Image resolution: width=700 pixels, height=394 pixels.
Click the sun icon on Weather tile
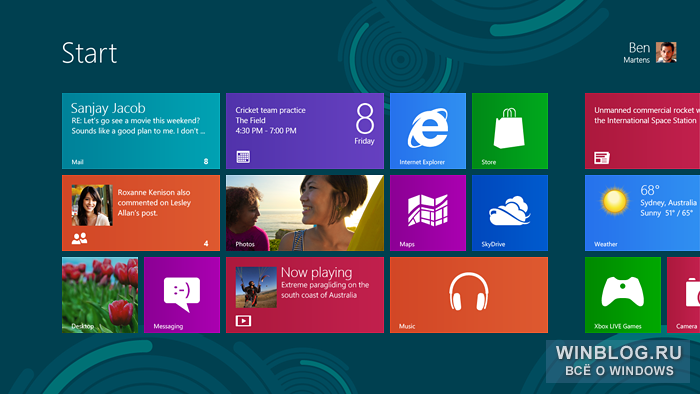click(x=614, y=200)
